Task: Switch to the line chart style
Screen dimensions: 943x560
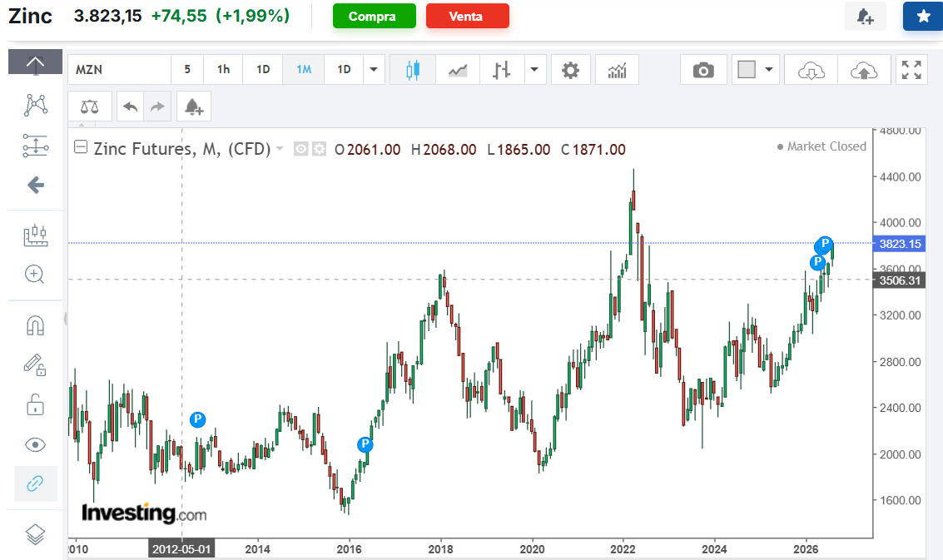Action: [458, 70]
